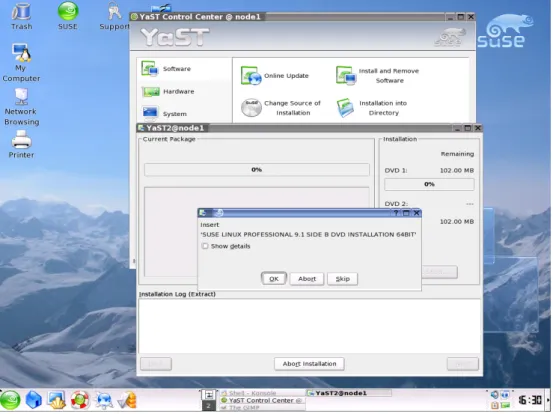This screenshot has width=553, height=414.
Task: Open the help lifebuoy icon in the panel
Action: tap(80, 401)
